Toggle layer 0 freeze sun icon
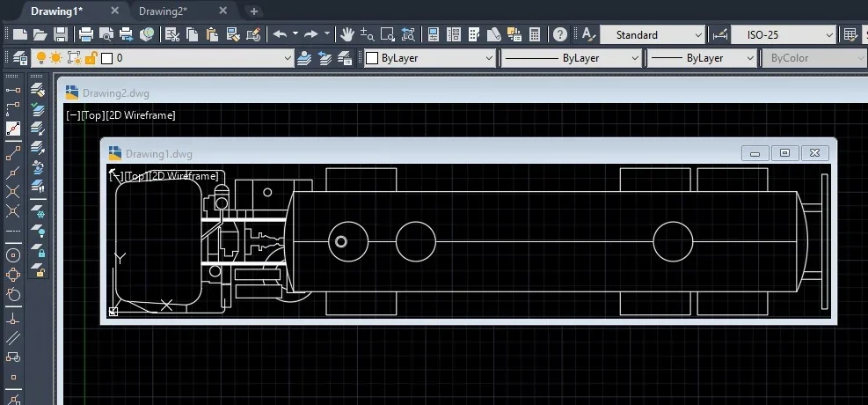The width and height of the screenshot is (868, 405). point(56,57)
